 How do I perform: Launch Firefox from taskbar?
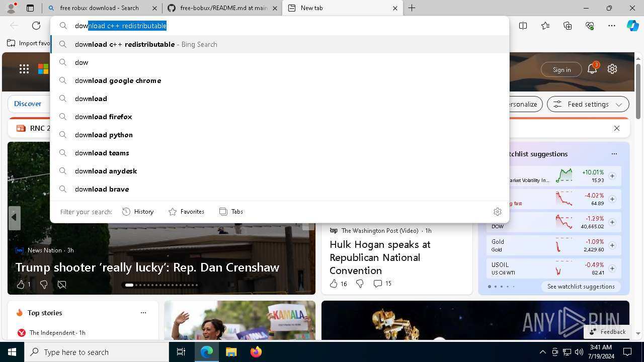pyautogui.click(x=256, y=352)
